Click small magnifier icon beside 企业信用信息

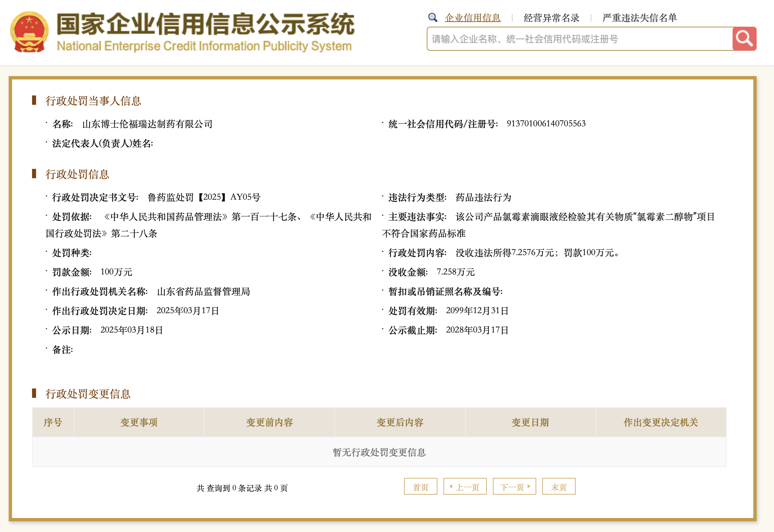(433, 17)
